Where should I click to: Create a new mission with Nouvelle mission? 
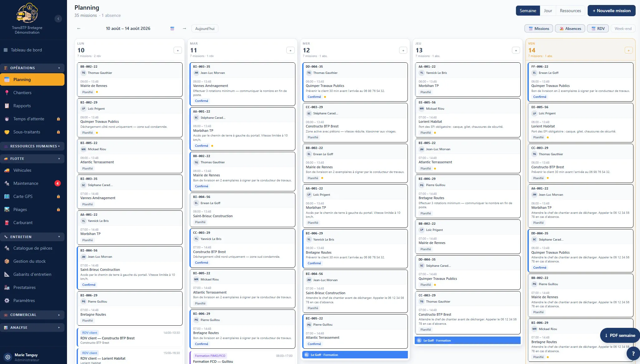click(611, 11)
